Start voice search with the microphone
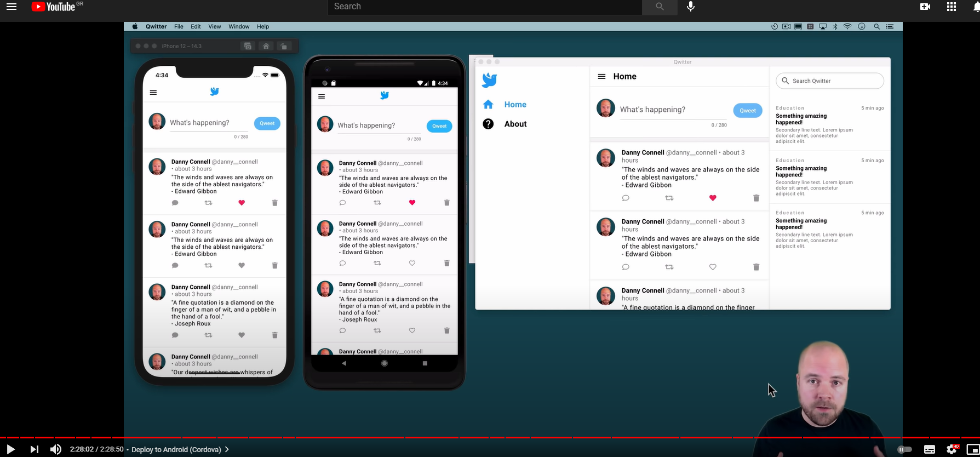980x457 pixels. tap(691, 7)
